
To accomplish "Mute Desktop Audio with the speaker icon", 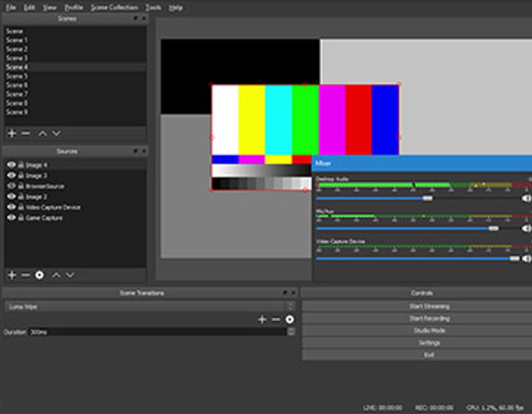I will coord(525,198).
